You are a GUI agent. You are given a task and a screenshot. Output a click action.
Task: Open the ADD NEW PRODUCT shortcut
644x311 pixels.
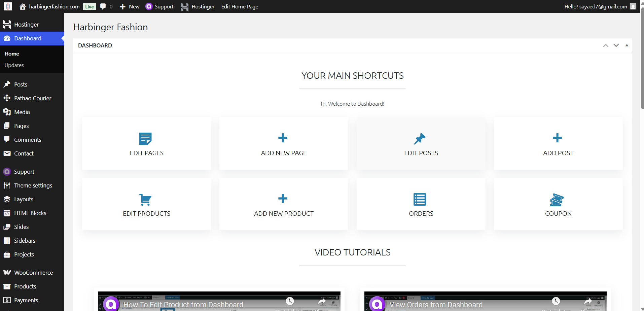coord(284,204)
